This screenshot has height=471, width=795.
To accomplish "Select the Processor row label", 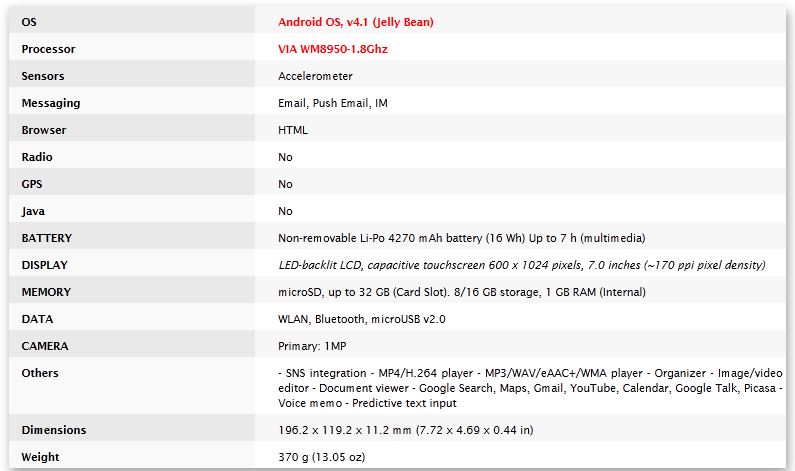I will point(48,49).
